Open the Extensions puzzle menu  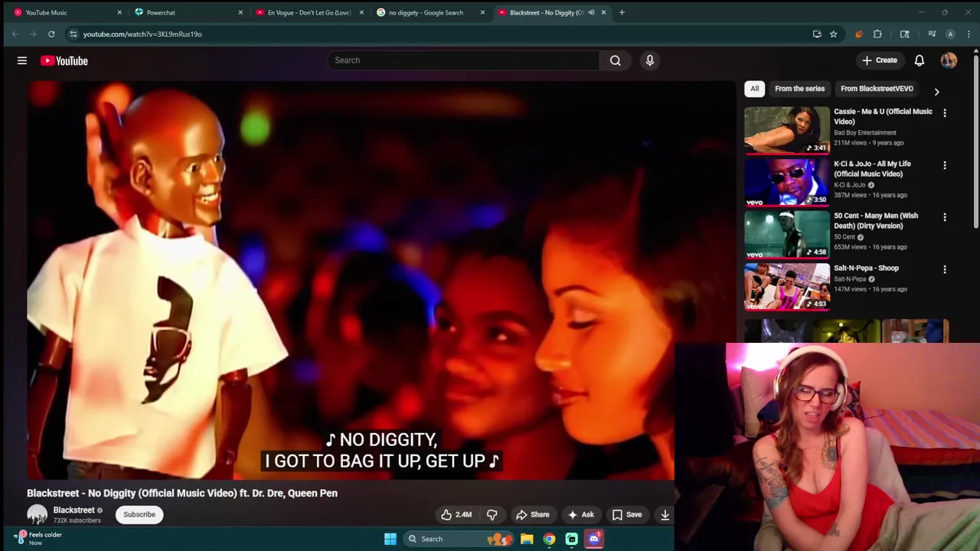tap(877, 34)
